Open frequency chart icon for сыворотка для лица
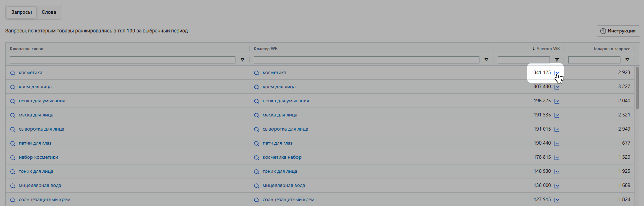 [557, 129]
